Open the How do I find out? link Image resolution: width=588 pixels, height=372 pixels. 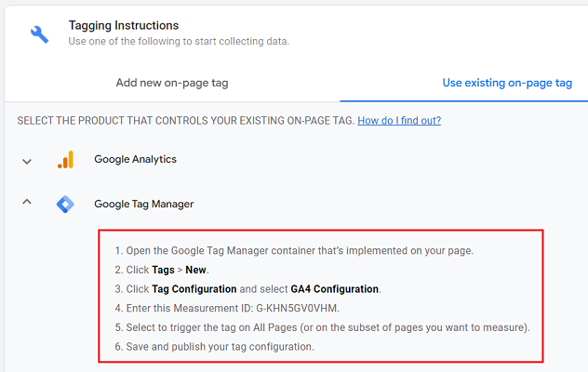coord(399,120)
